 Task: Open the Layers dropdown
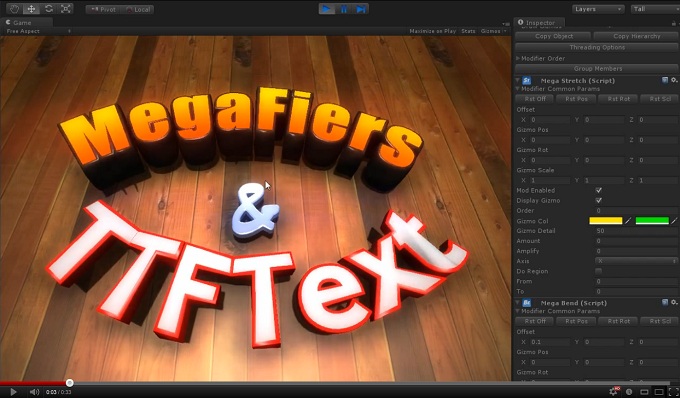(x=598, y=9)
